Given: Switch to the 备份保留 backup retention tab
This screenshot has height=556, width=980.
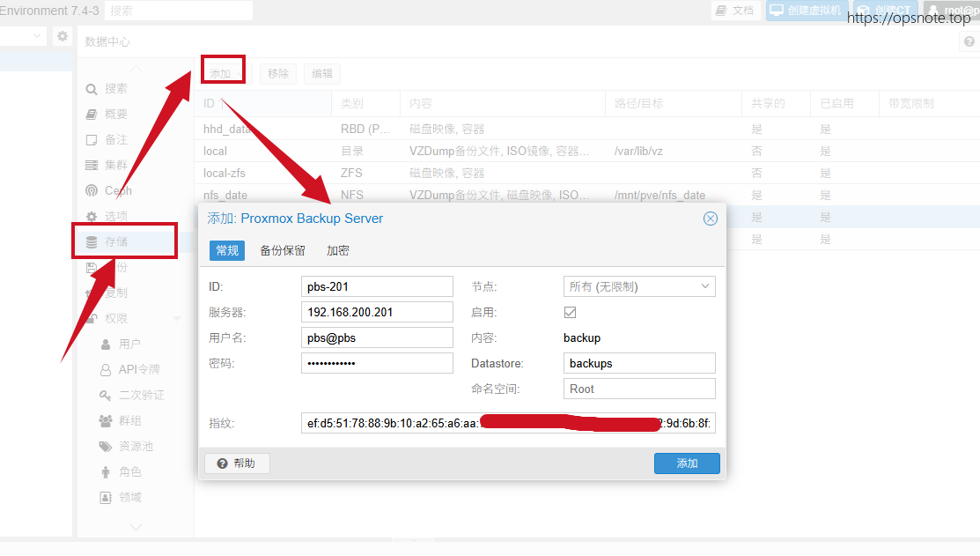Looking at the screenshot, I should pos(283,251).
